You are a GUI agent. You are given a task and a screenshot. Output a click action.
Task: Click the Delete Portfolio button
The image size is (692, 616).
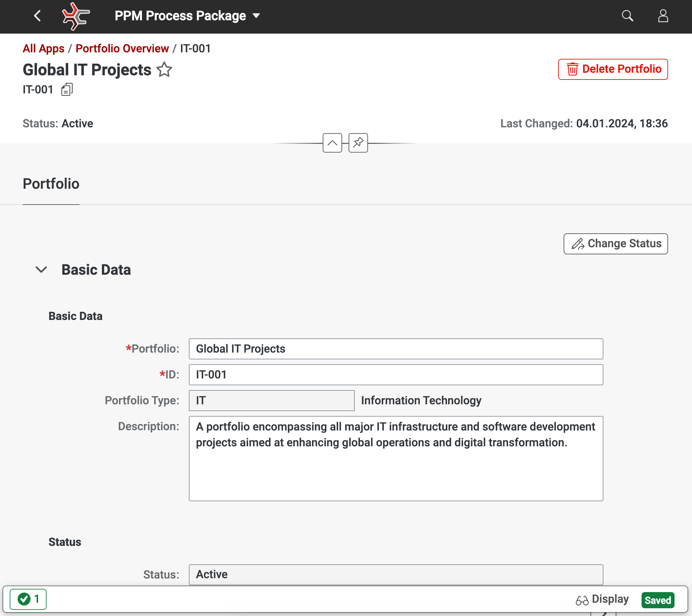612,69
